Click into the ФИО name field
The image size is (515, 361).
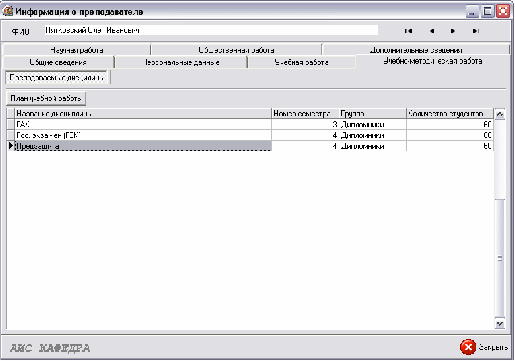point(211,30)
